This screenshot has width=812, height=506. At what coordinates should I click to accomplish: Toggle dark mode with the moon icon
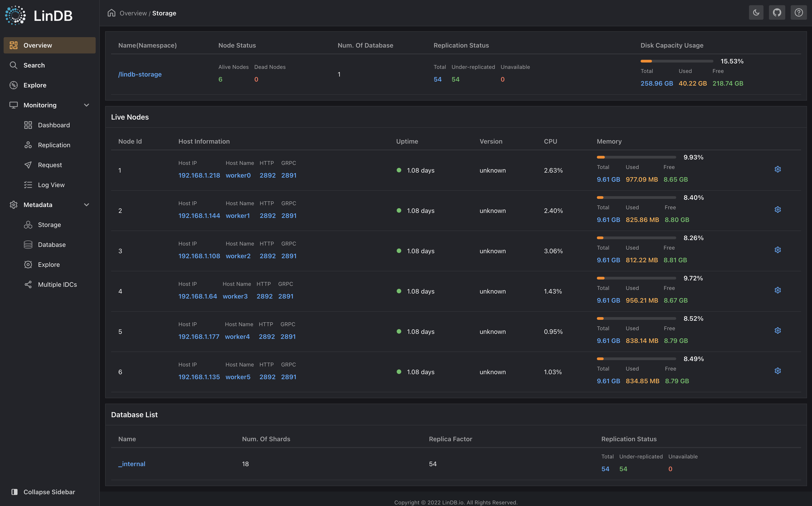pyautogui.click(x=756, y=12)
